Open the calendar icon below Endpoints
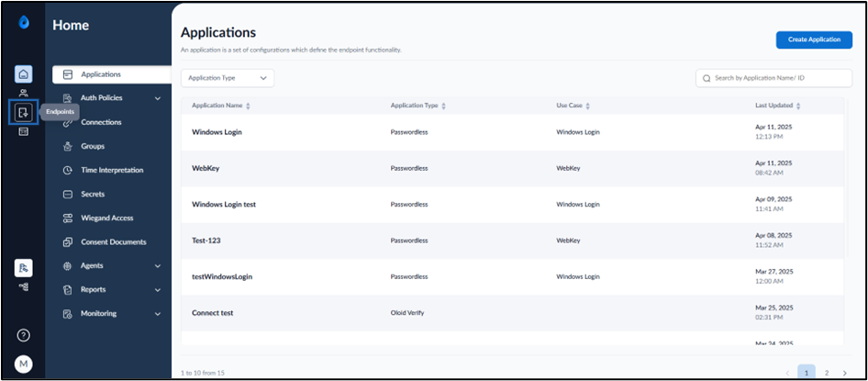This screenshot has height=381, width=868. 23,131
